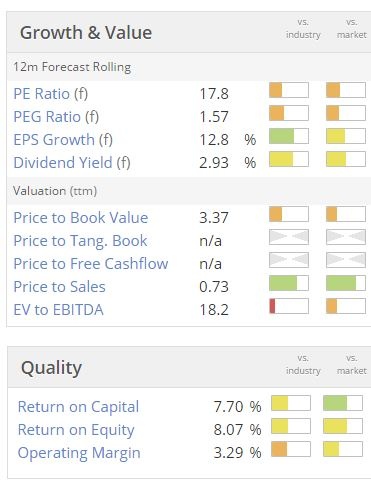
Task: Click red EV to EBITDA industry bar
Action: point(289,306)
